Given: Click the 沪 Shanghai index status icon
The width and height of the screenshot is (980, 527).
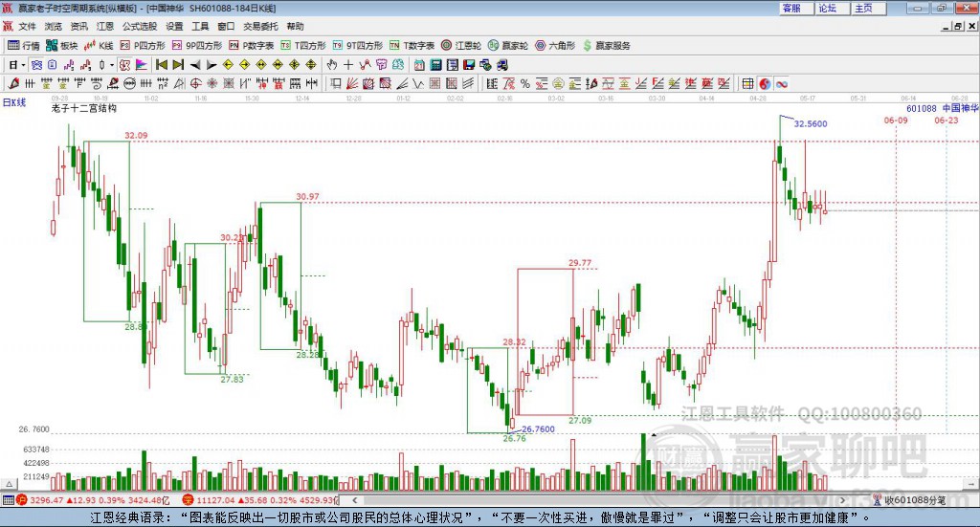Looking at the screenshot, I should pos(22,500).
